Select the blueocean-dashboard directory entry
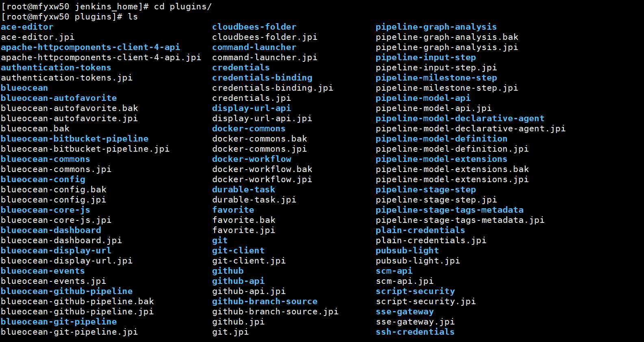644x342 pixels. tap(51, 230)
